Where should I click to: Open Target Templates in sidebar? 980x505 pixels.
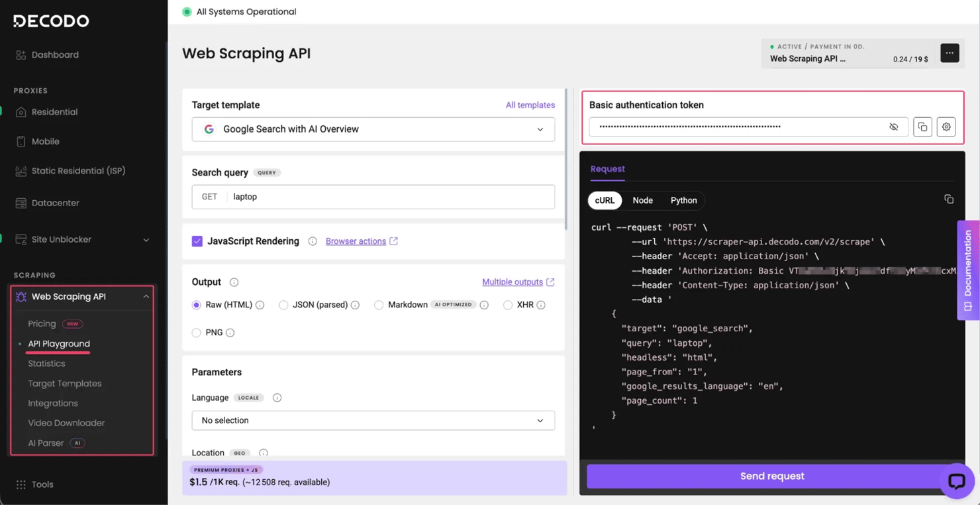[x=65, y=383]
